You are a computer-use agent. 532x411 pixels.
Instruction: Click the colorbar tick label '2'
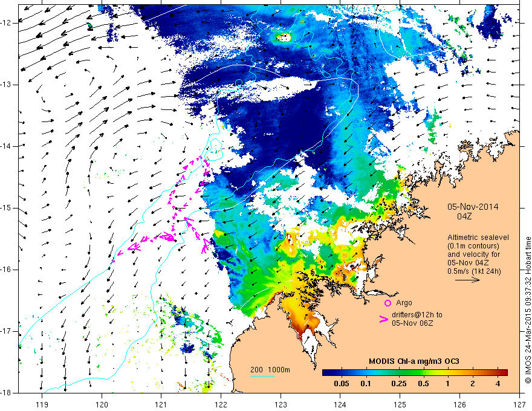coord(473,384)
